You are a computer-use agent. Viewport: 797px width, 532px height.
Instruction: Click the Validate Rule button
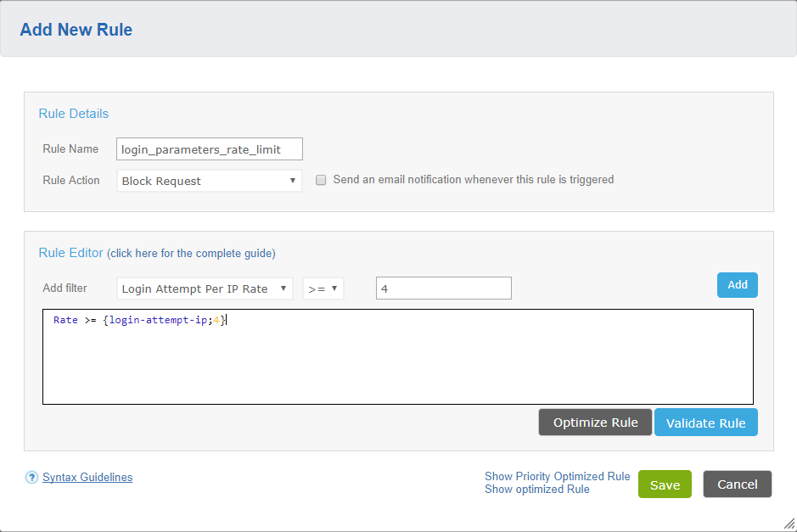pos(705,423)
